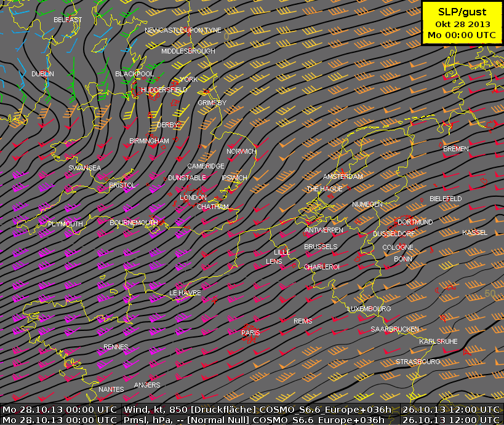The image size is (504, 425).
Task: Click the BELFAST city label
Action: coord(68,20)
